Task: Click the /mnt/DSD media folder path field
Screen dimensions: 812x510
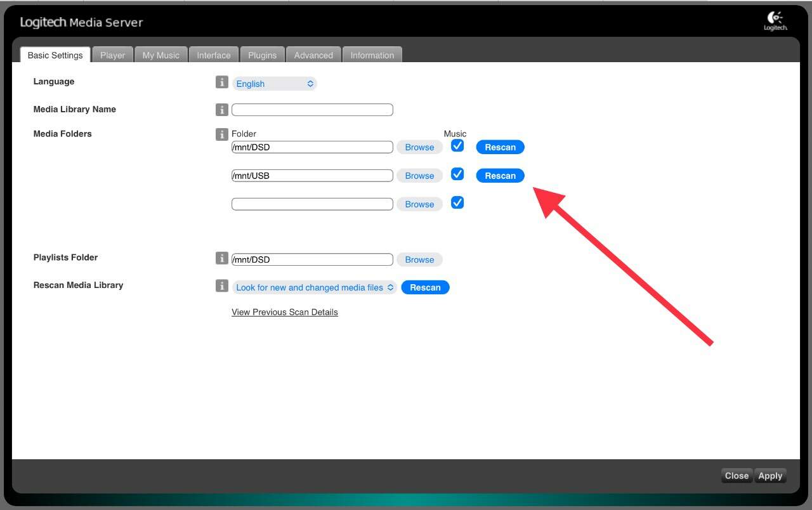Action: click(312, 147)
